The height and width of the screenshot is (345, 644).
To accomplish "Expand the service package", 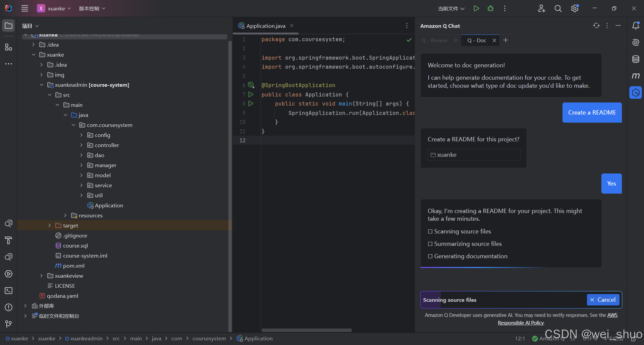I will (x=81, y=185).
